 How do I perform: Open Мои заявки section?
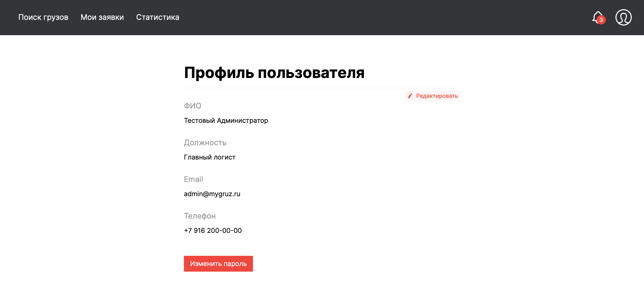tap(102, 17)
